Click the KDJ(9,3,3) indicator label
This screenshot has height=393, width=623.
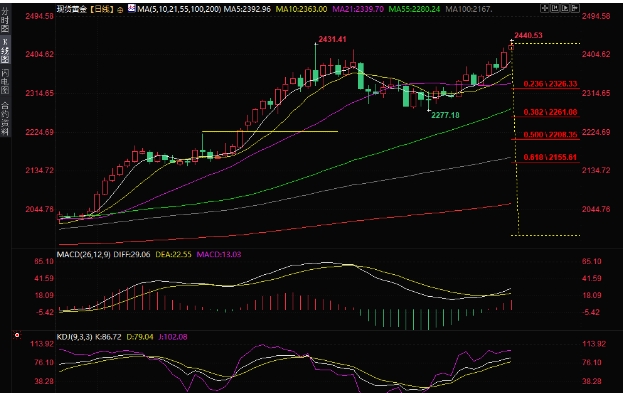(x=75, y=337)
